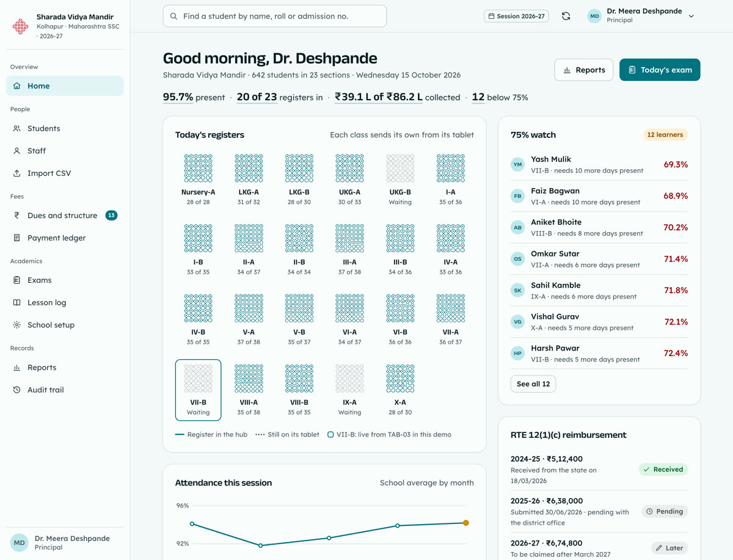Open Exams in the sidebar
The image size is (733, 560).
pyautogui.click(x=65, y=280)
